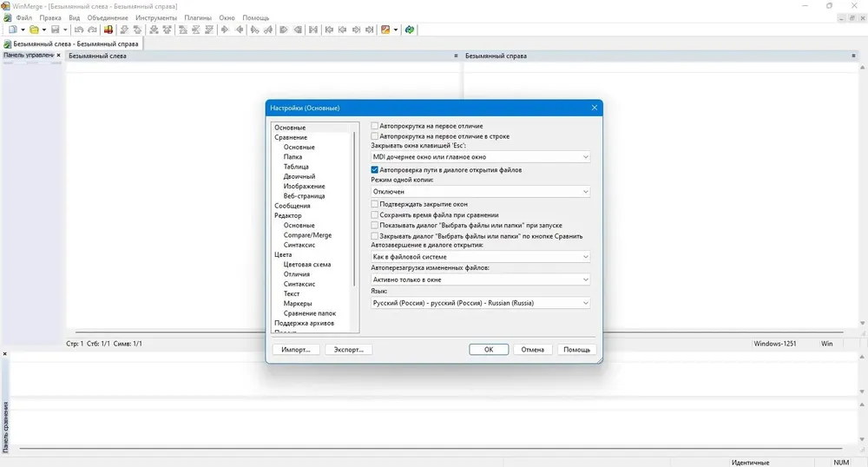Open the Плагины menu
The width and height of the screenshot is (868, 467).
point(198,17)
